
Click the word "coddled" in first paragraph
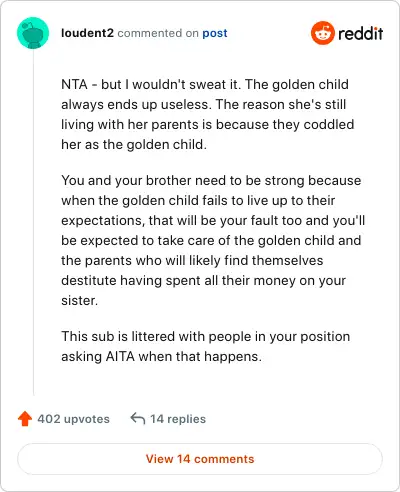point(329,124)
